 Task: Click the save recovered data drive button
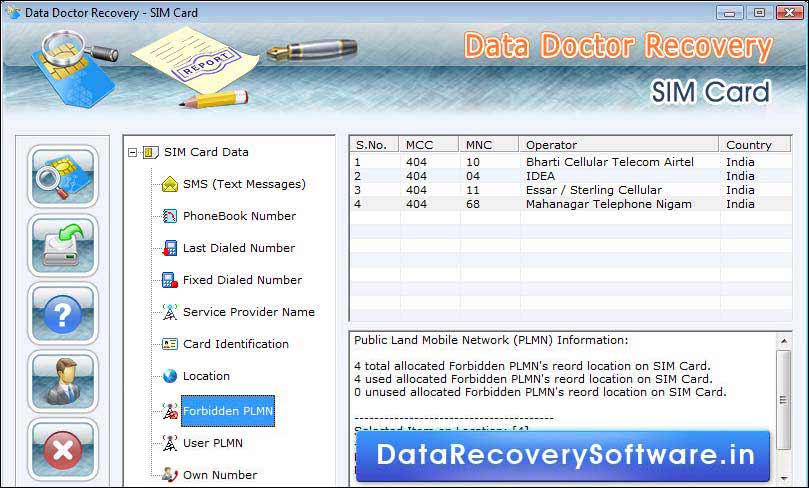62,246
